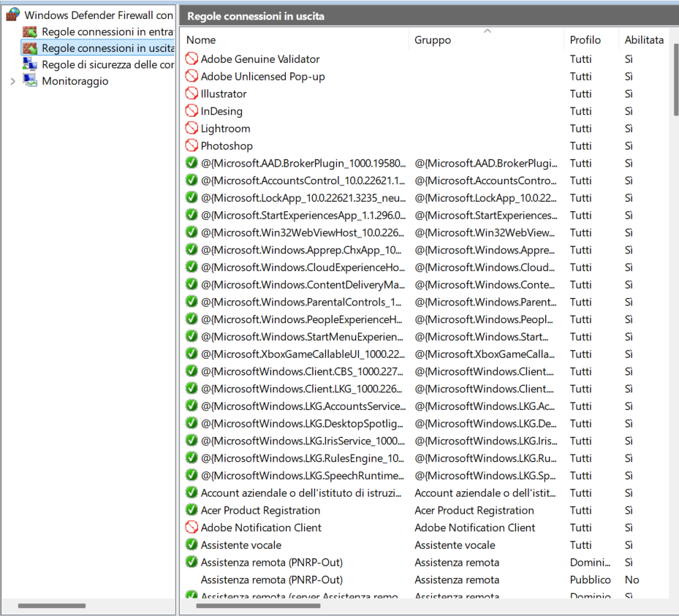The height and width of the screenshot is (616, 679).
Task: Click the block icon for Adobe Notification Client
Action: [191, 528]
